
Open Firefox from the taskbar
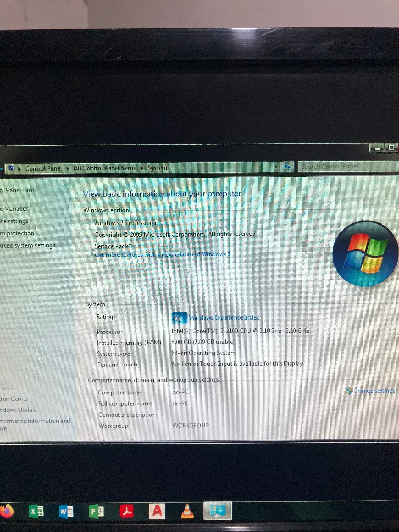[x=6, y=511]
